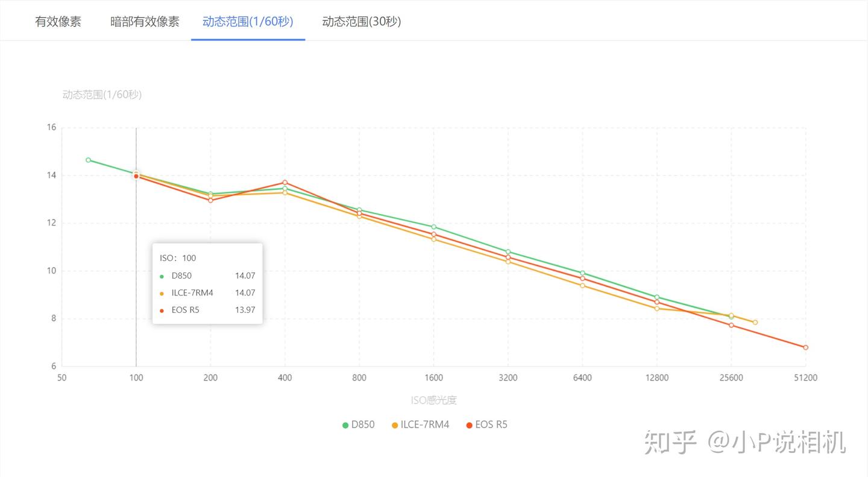Toggle EOS R5 series in the legend

pyautogui.click(x=486, y=425)
